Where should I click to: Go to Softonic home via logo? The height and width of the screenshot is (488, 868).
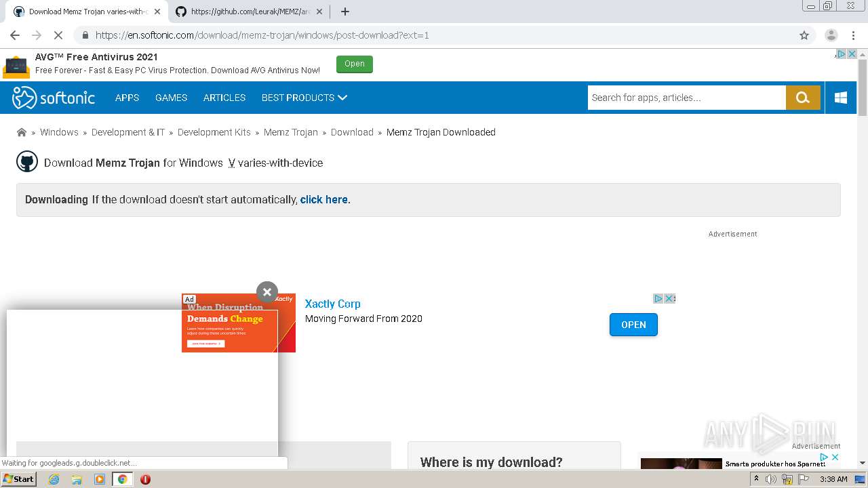click(54, 98)
